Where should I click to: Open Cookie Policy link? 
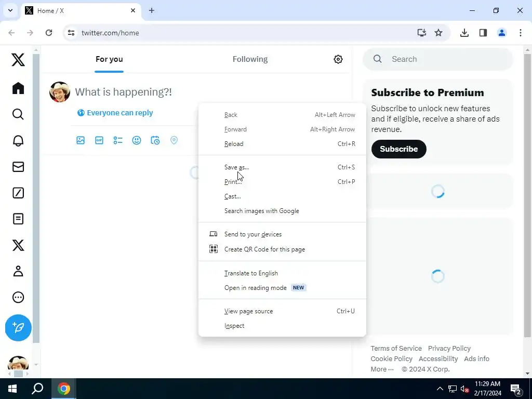pos(392,358)
